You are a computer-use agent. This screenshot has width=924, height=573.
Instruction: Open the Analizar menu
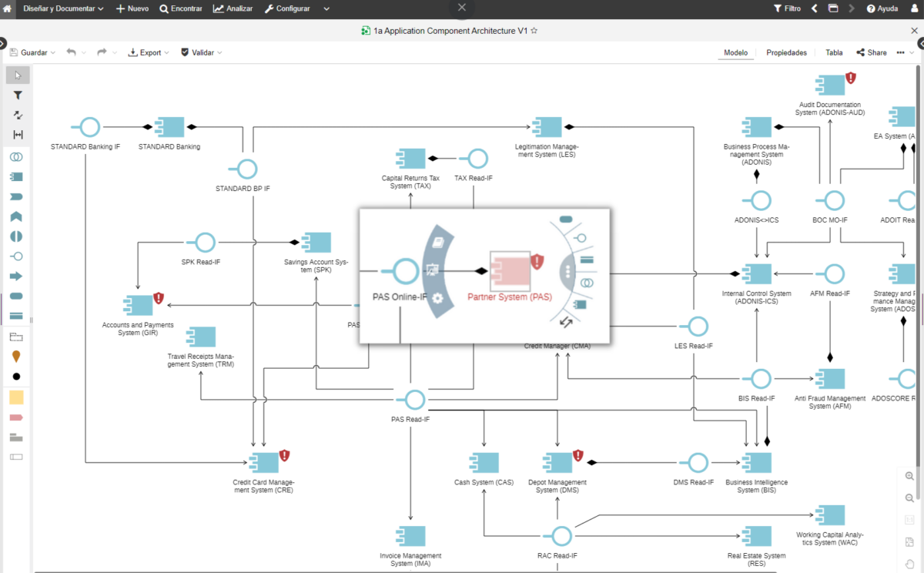233,8
